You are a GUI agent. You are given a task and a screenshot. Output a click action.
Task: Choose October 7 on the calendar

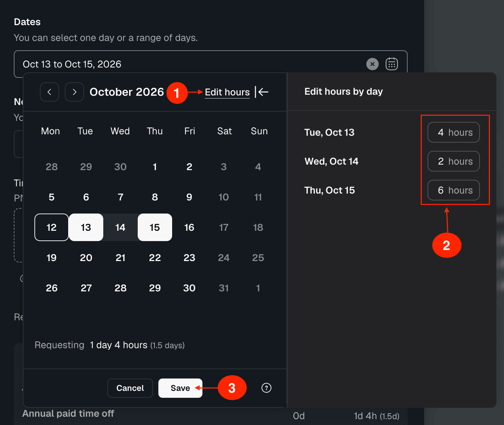(120, 197)
